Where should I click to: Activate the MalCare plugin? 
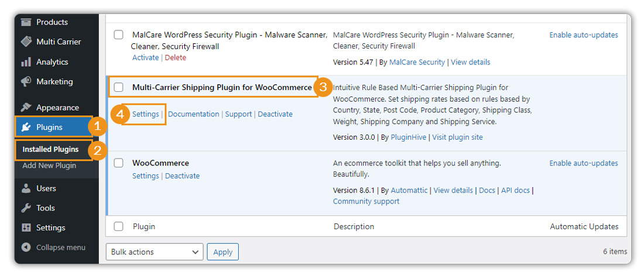(145, 57)
